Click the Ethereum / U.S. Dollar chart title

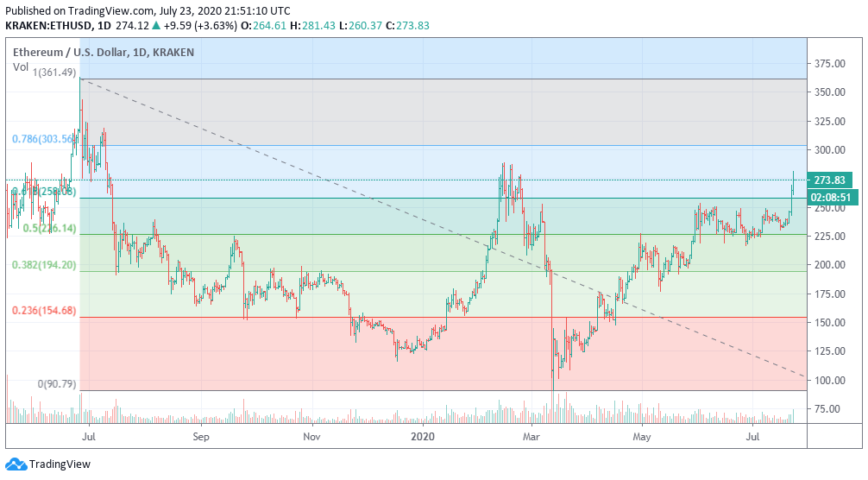tap(71, 52)
